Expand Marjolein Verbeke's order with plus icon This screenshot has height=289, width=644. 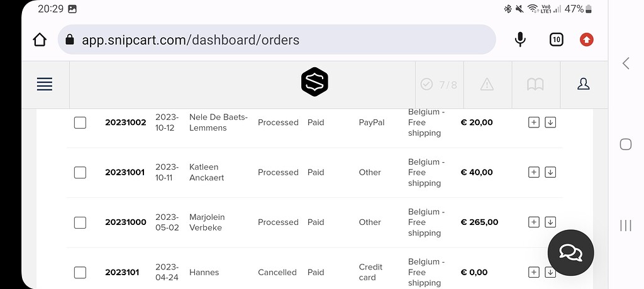[x=533, y=222]
